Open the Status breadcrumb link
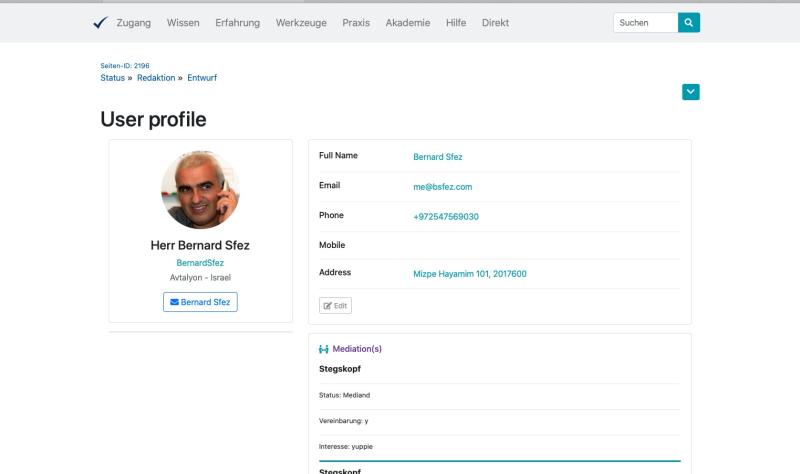Viewport: 800px width, 474px height. pos(112,78)
